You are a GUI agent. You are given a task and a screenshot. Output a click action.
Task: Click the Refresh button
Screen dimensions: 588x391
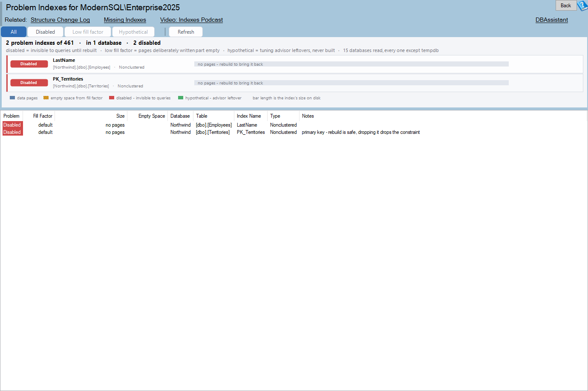(x=186, y=32)
